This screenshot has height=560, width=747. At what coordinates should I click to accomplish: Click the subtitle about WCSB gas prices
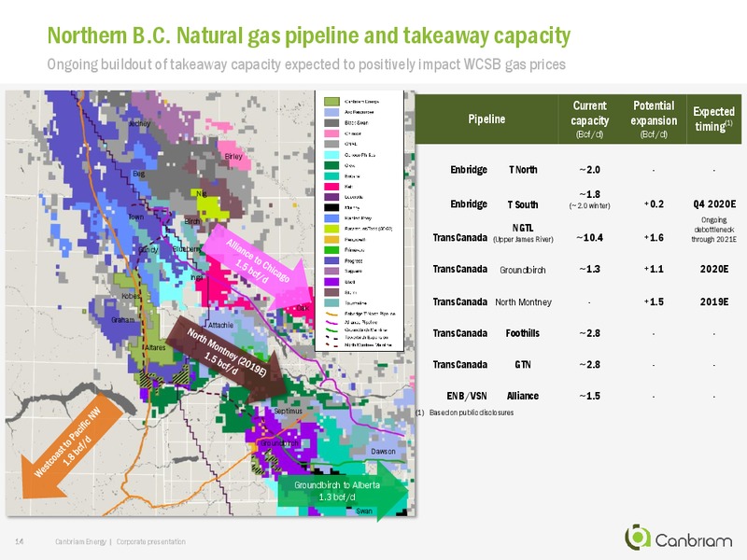pyautogui.click(x=306, y=64)
